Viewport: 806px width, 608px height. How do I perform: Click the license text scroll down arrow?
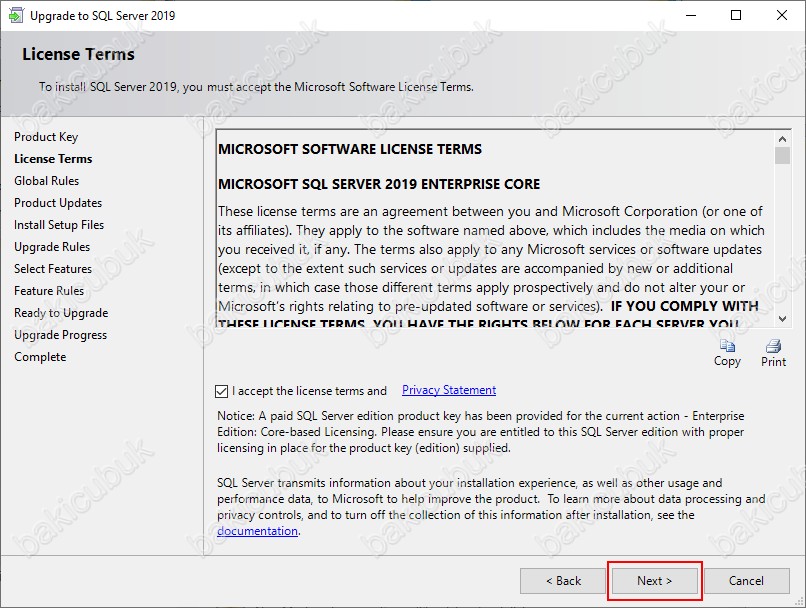coord(782,319)
